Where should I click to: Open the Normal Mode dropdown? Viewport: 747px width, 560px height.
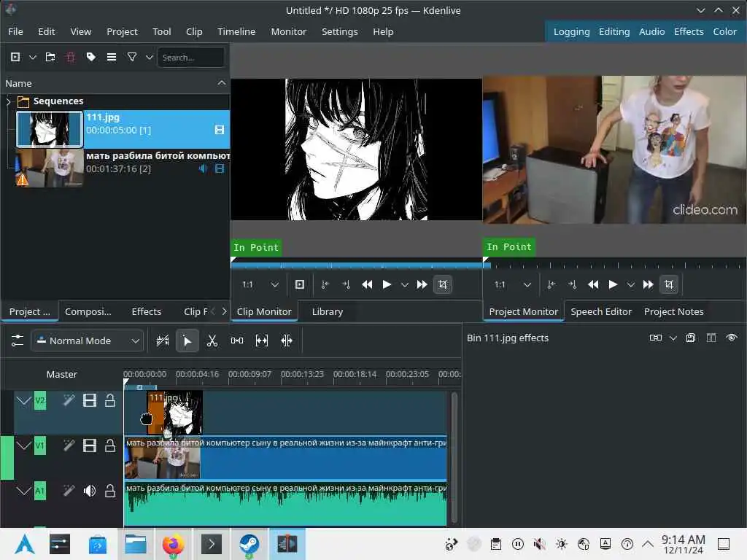pyautogui.click(x=88, y=341)
